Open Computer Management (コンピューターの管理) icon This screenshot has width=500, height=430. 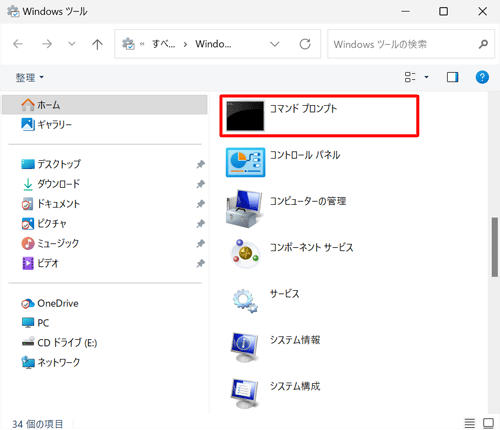(x=244, y=209)
